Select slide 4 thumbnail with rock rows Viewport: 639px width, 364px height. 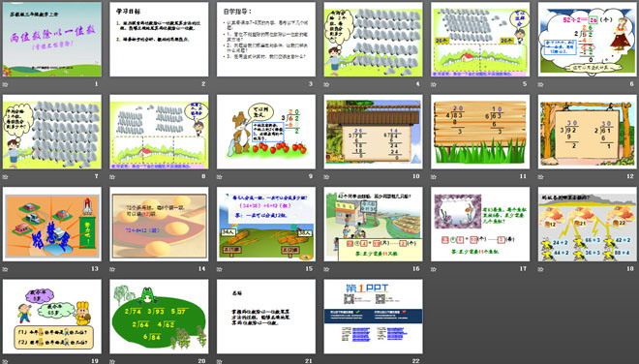click(374, 39)
